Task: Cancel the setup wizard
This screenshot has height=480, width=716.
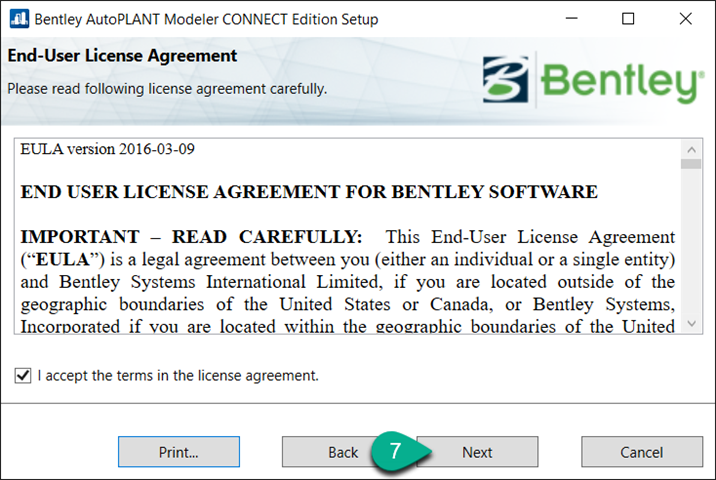Action: (642, 452)
